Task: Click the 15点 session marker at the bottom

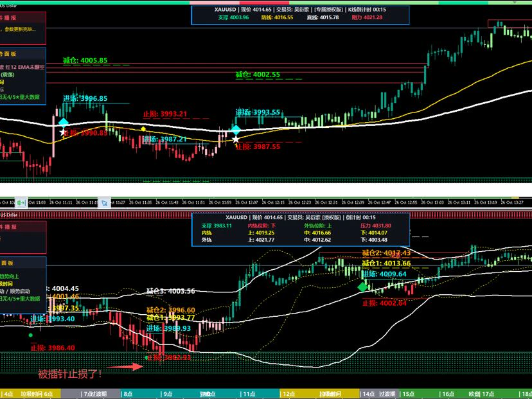Action: pyautogui.click(x=408, y=394)
